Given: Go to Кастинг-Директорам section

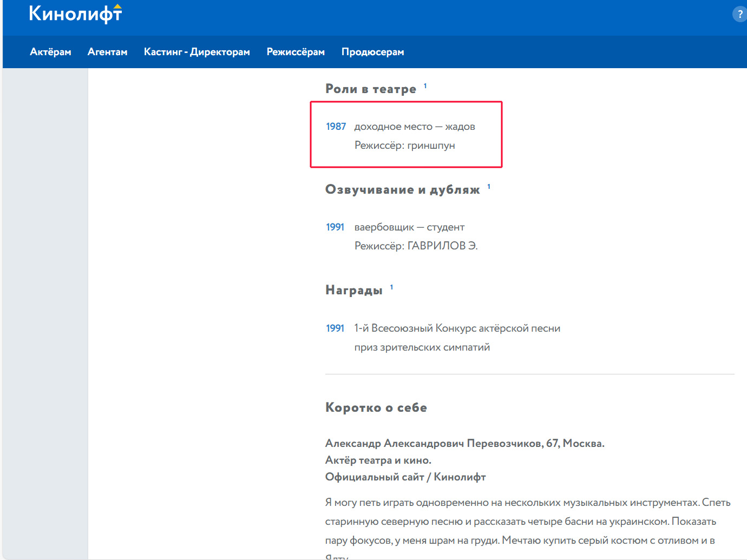Looking at the screenshot, I should click(x=197, y=52).
